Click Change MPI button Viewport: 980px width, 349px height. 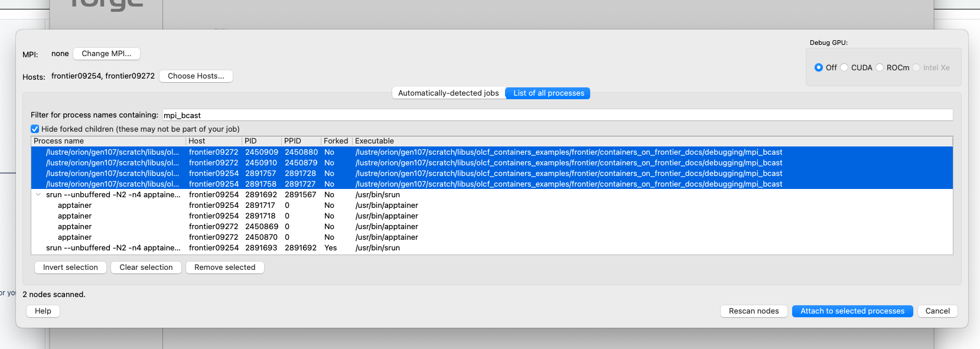tap(106, 54)
